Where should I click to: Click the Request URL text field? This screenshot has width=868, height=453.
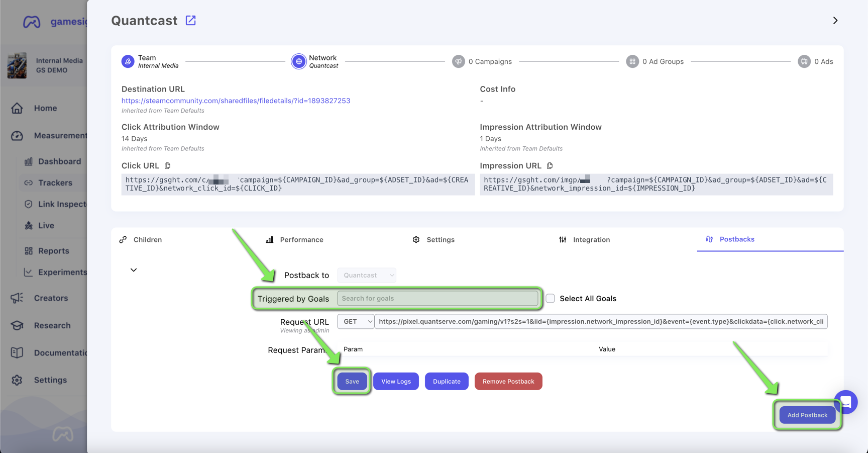click(601, 322)
